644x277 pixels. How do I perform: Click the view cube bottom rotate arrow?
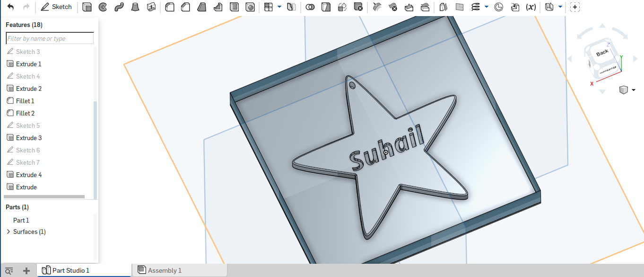coord(602,91)
